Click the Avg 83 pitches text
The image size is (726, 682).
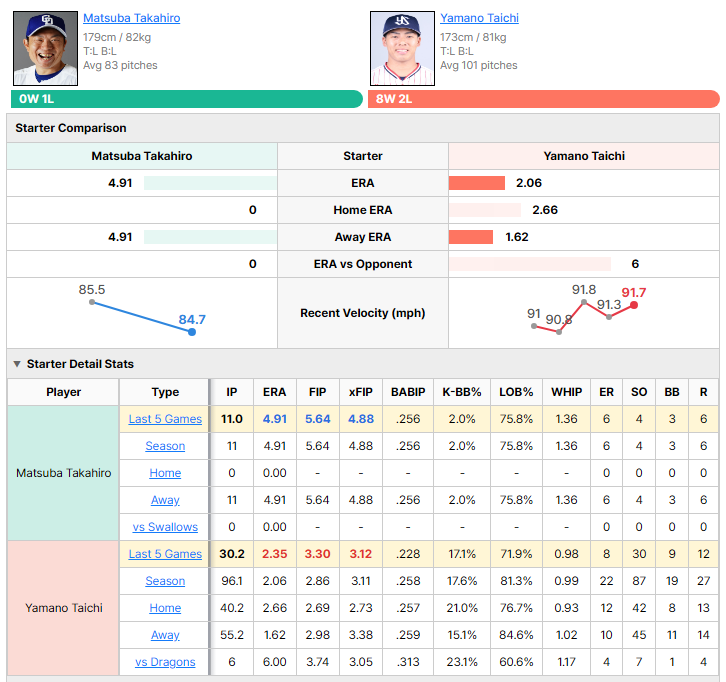coord(120,65)
